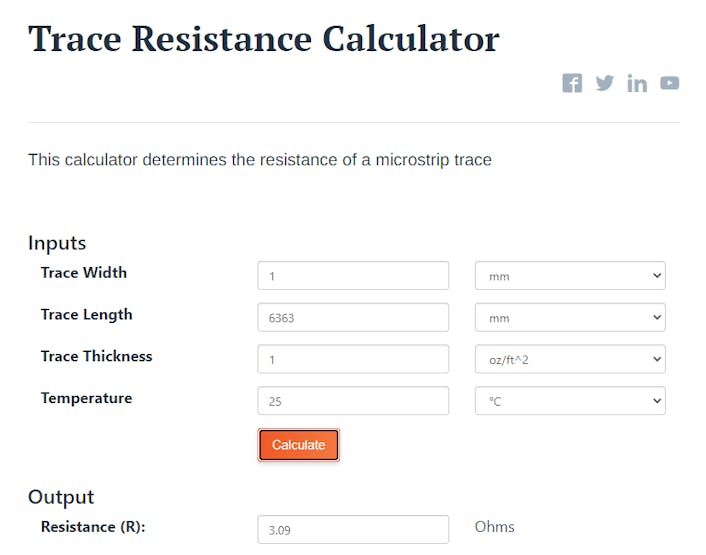Screen dimensions: 706x555
Task: Focus the Trace Width input field
Action: tap(353, 276)
